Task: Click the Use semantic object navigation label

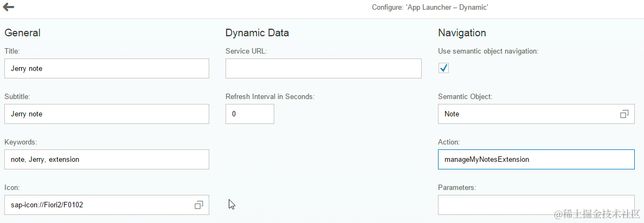Action: [488, 51]
